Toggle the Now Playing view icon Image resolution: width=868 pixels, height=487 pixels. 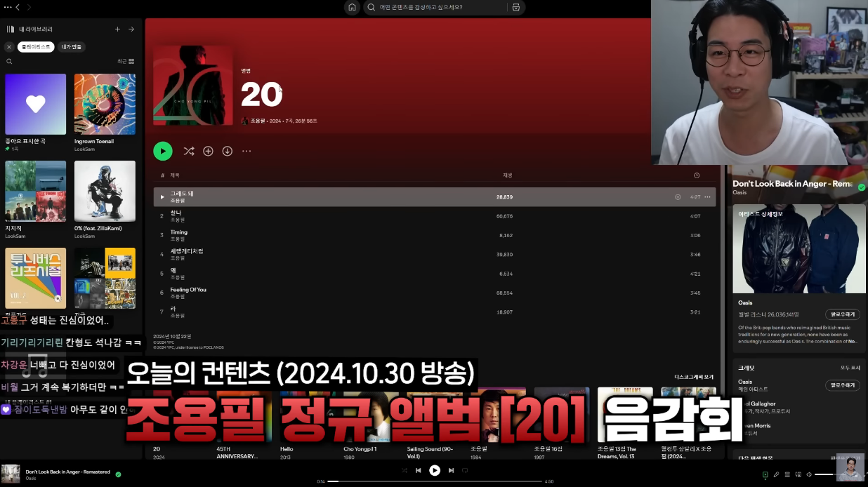click(765, 475)
